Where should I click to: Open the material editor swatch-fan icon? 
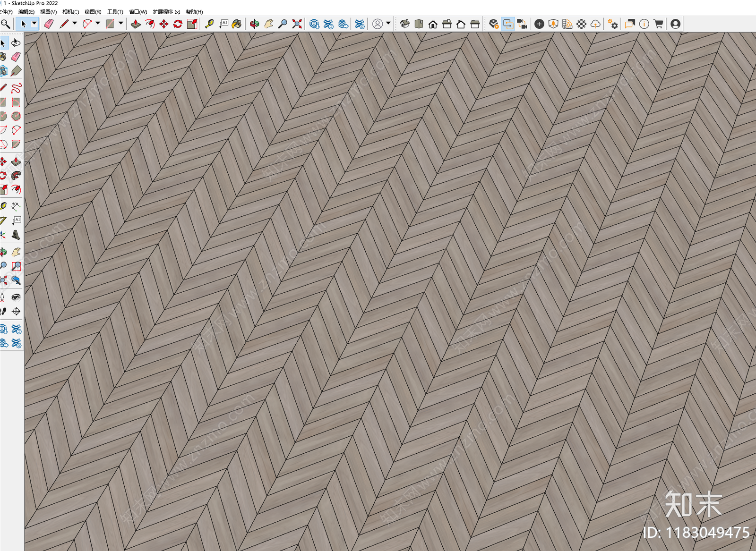click(x=567, y=24)
